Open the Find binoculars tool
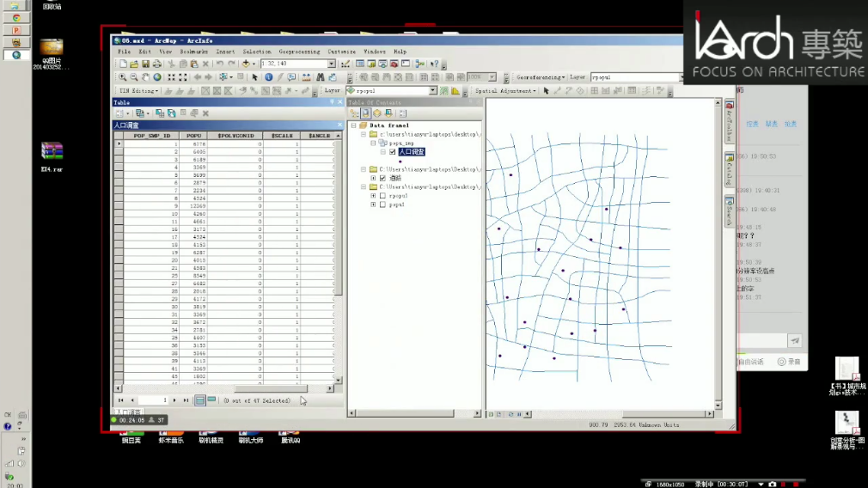 click(320, 77)
